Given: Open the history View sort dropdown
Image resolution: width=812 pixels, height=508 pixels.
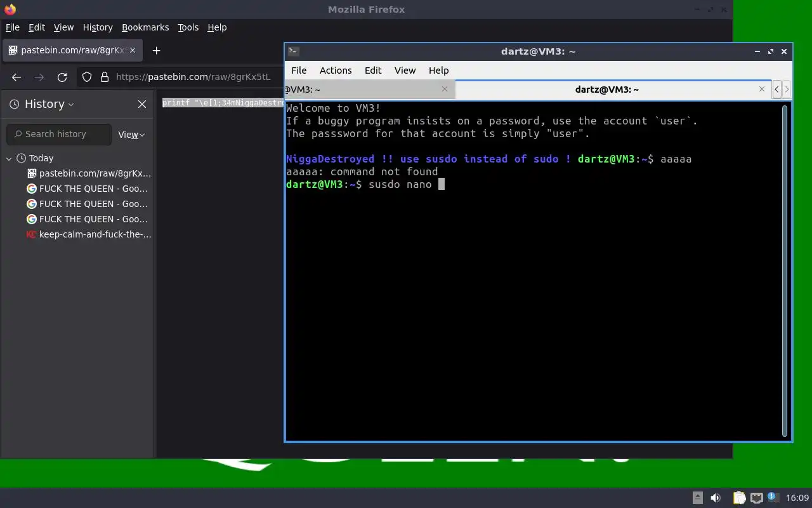Looking at the screenshot, I should tap(131, 135).
